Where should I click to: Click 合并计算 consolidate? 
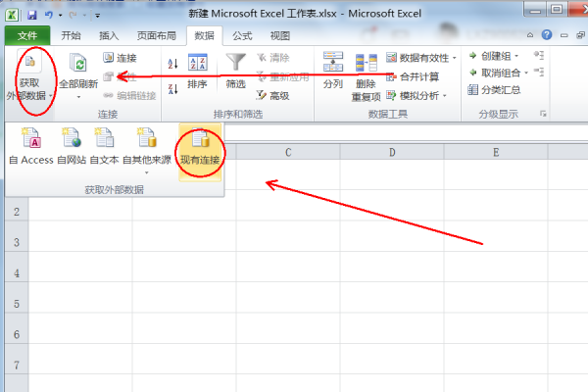413,76
